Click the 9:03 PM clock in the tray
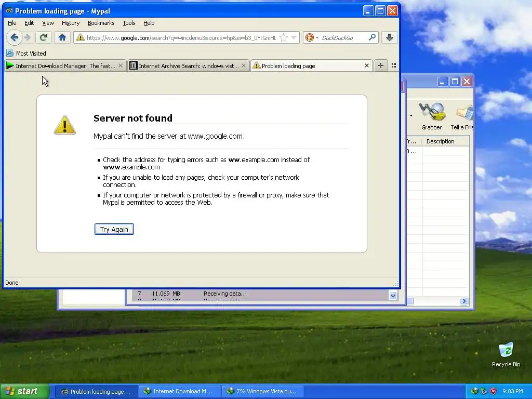 [513, 392]
